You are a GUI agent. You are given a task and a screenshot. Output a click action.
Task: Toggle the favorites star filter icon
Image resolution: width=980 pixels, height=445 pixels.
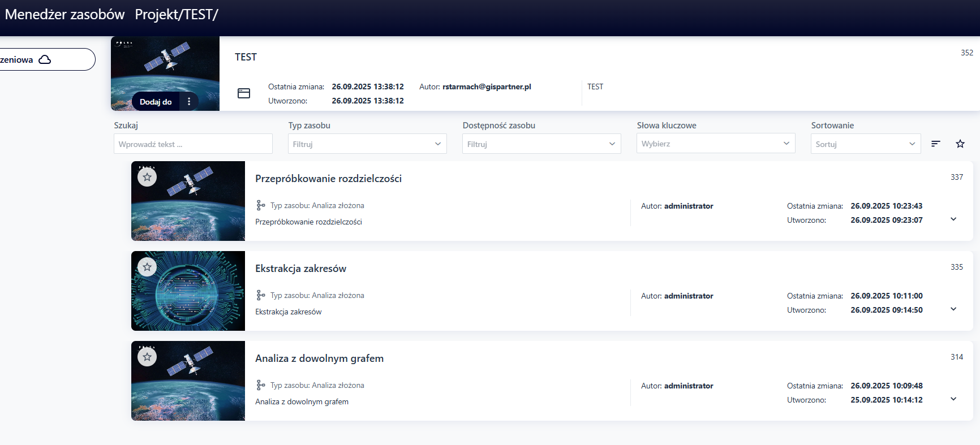click(x=960, y=144)
